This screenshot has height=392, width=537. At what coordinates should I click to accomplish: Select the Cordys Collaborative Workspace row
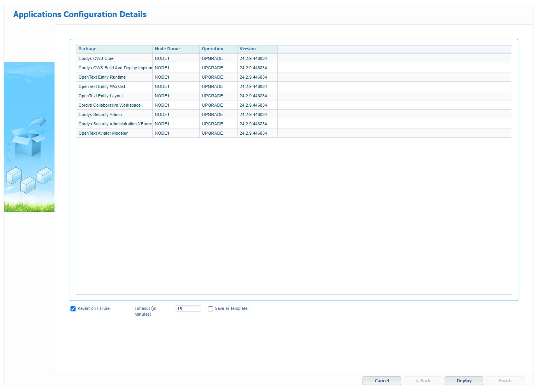pos(109,105)
